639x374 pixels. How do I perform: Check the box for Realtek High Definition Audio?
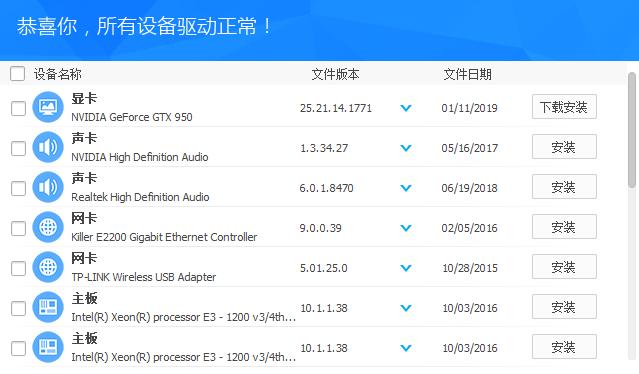click(x=18, y=188)
